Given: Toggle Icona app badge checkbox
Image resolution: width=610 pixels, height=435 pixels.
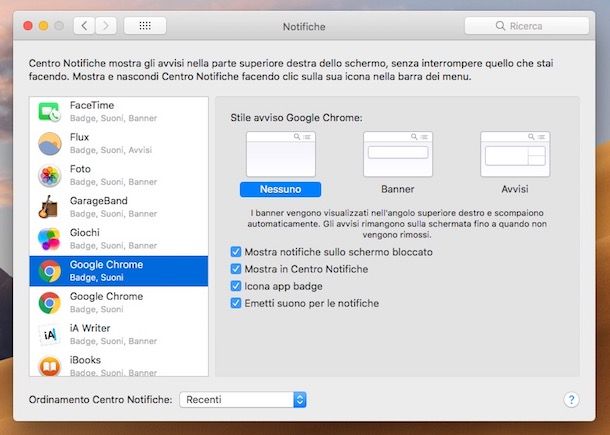Looking at the screenshot, I should pos(236,286).
